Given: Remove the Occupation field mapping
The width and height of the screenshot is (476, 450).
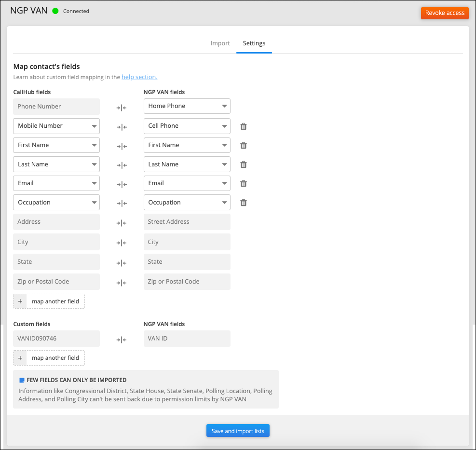Looking at the screenshot, I should pos(244,203).
